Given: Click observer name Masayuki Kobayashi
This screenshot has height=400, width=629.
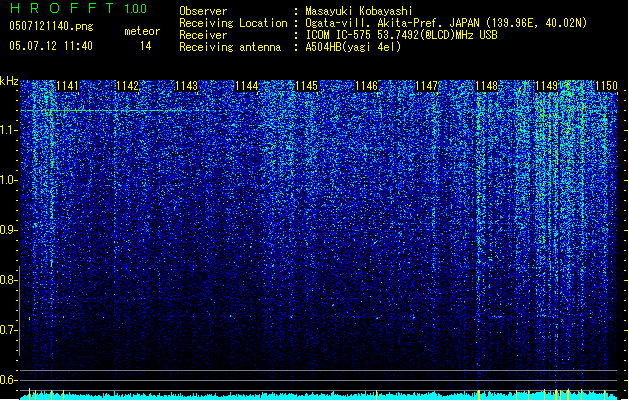Looking at the screenshot, I should 359,11.
